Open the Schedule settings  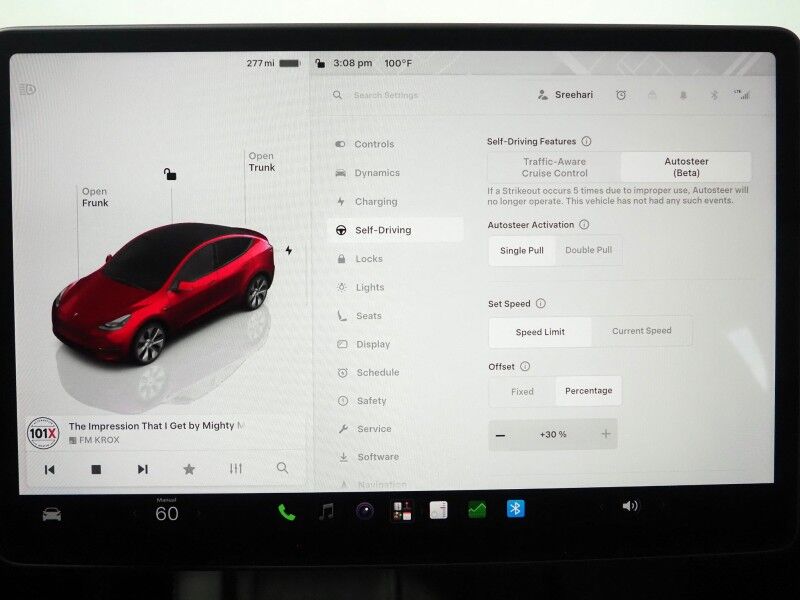tap(368, 372)
